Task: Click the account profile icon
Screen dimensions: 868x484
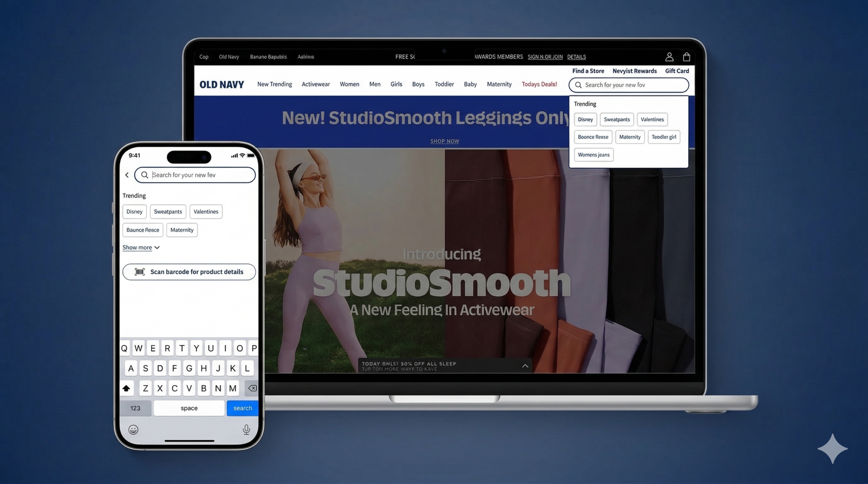Action: (669, 57)
